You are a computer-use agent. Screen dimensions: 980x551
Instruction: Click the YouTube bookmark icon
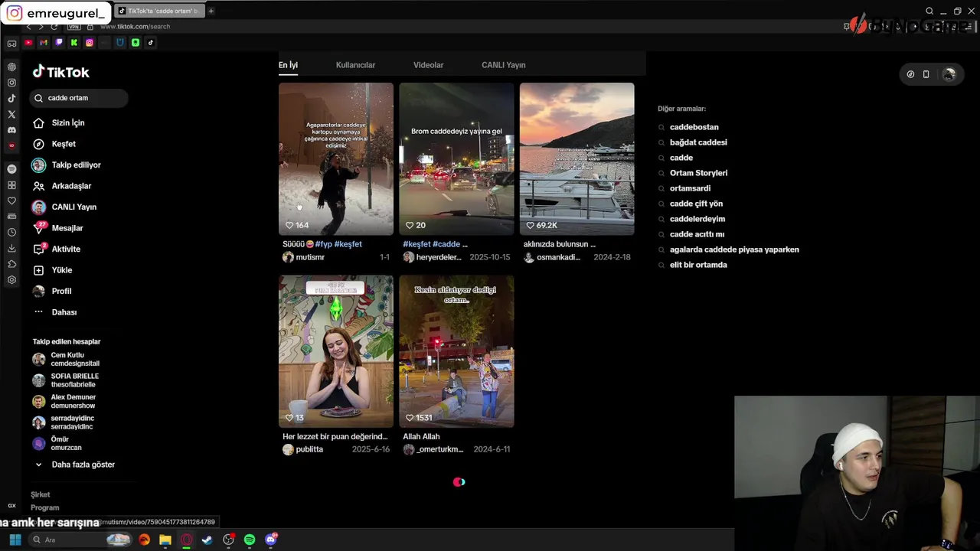28,43
